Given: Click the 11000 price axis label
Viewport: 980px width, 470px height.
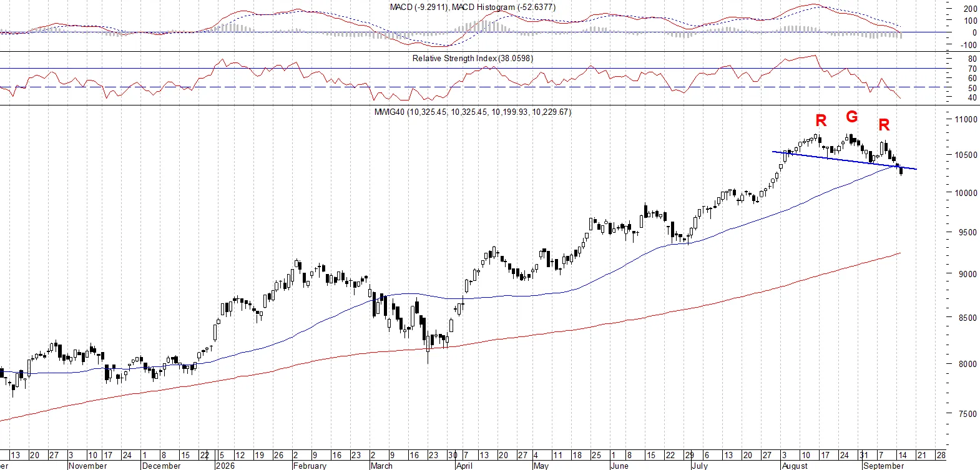Looking at the screenshot, I should pos(966,119).
